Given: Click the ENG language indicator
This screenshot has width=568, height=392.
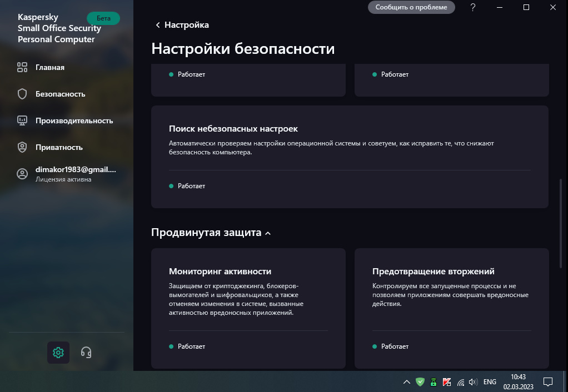Looking at the screenshot, I should point(490,382).
